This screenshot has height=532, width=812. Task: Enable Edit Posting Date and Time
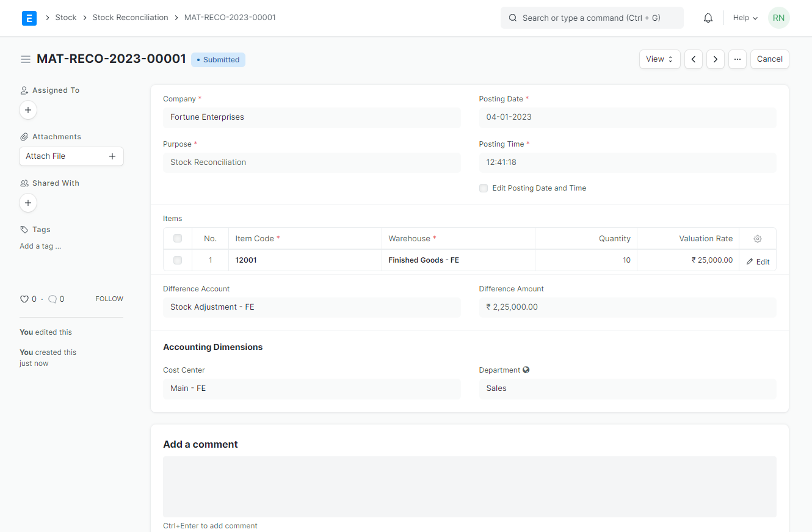pos(484,188)
